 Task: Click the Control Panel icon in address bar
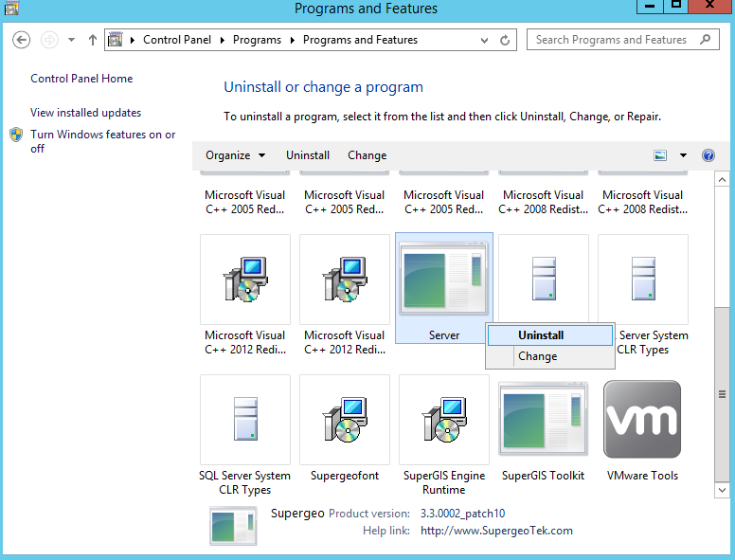click(116, 40)
